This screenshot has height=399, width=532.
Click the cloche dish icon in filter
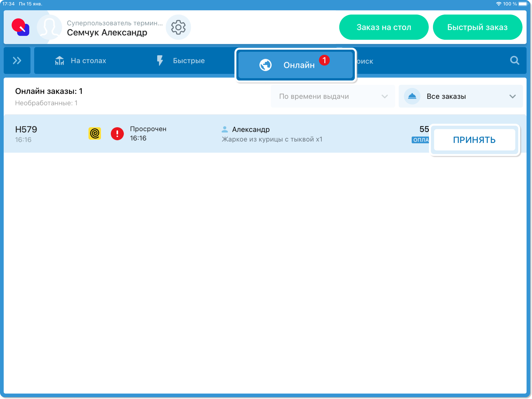[x=412, y=96]
